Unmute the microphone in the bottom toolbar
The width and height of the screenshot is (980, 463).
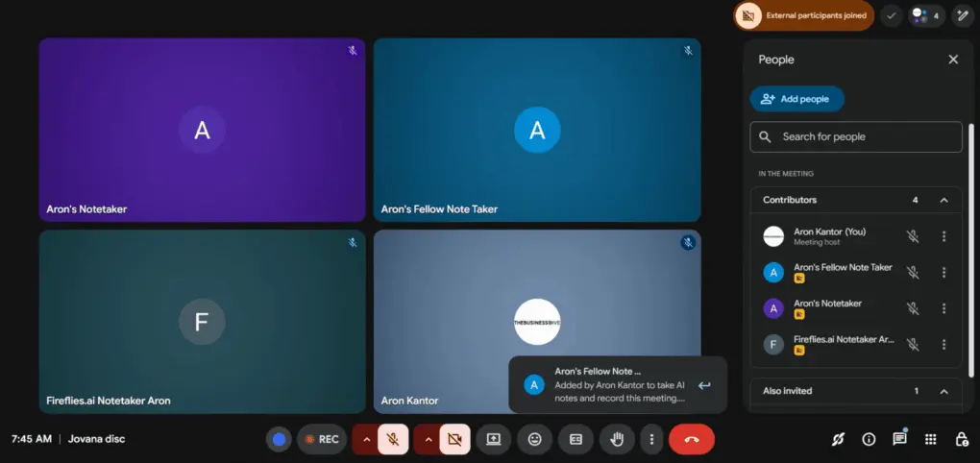pyautogui.click(x=393, y=439)
